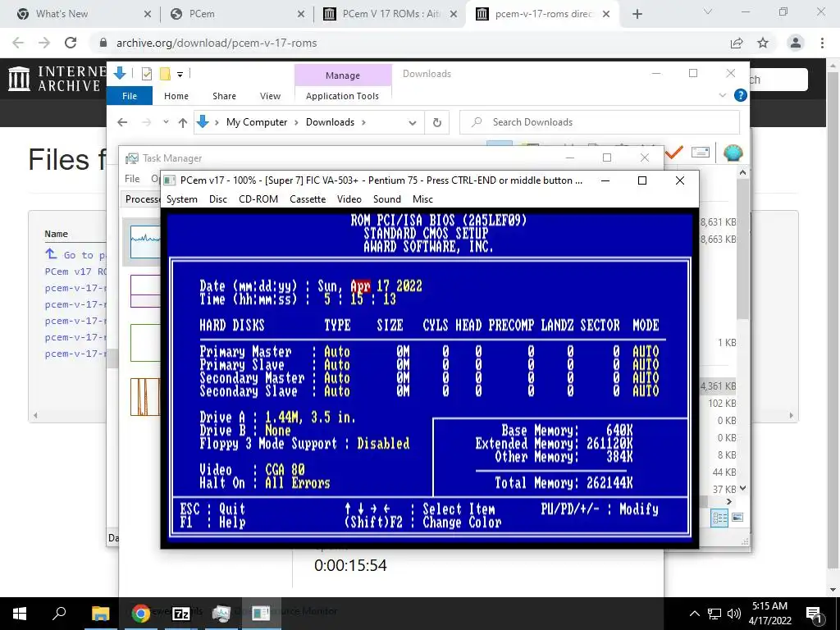
Task: Open the Disc menu in PCem
Action: (x=218, y=199)
